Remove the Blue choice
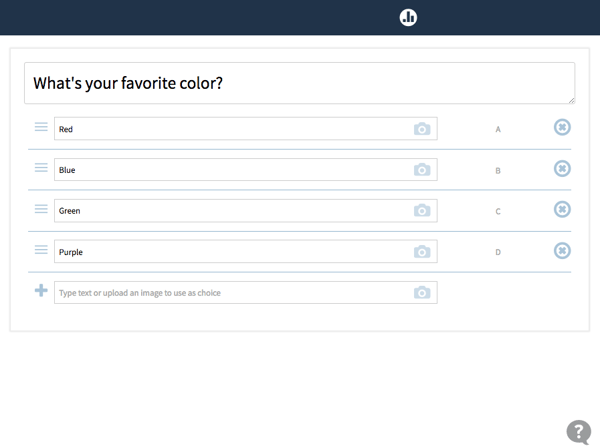 [562, 168]
